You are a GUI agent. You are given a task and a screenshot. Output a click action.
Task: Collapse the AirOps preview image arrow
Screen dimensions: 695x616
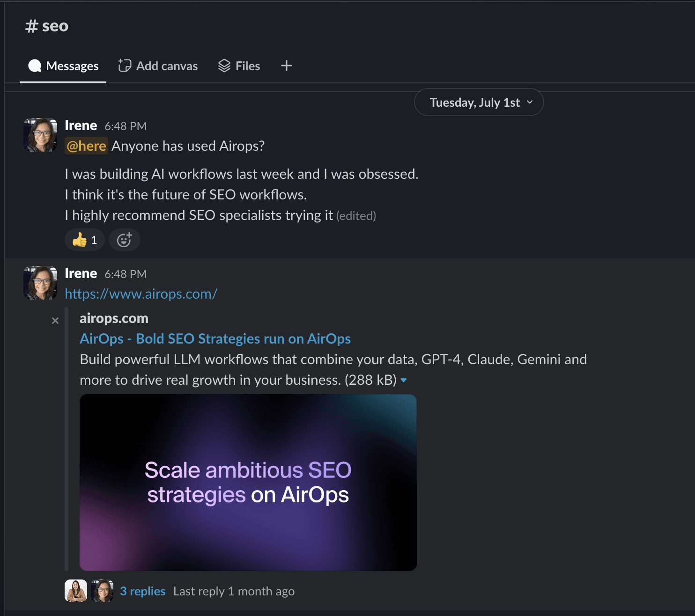[404, 380]
